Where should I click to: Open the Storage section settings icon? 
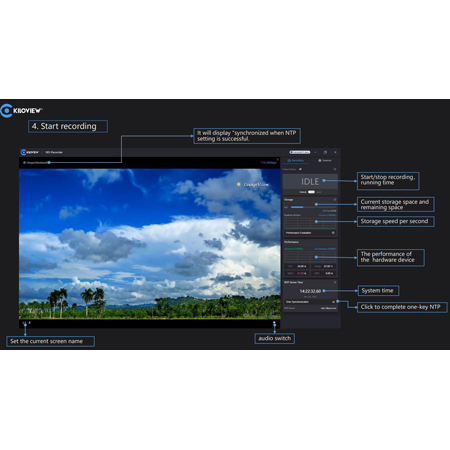tap(335, 200)
